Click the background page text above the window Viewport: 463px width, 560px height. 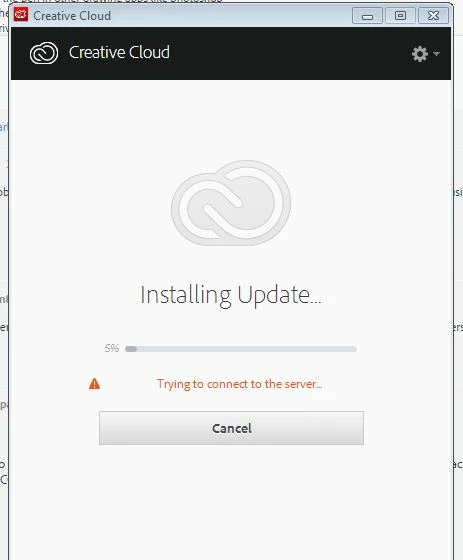click(x=113, y=1)
